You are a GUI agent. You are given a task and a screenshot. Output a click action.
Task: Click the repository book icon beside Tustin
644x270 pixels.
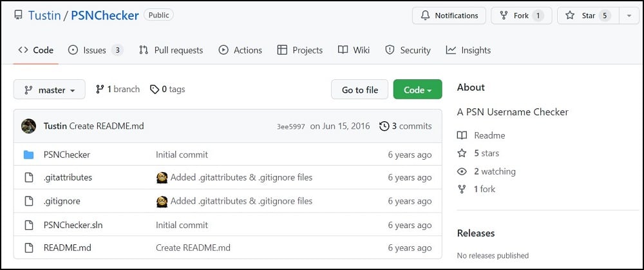coord(18,15)
